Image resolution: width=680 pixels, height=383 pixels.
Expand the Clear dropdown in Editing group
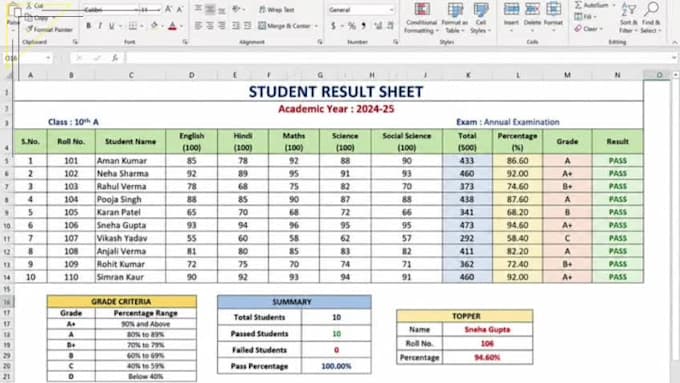(601, 29)
